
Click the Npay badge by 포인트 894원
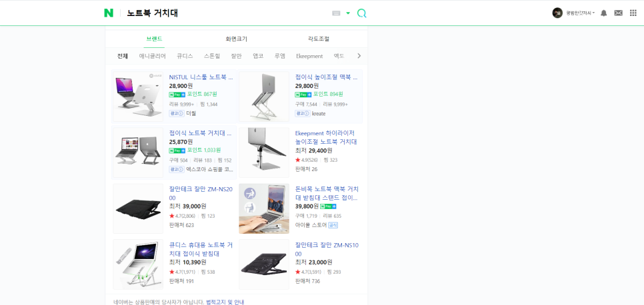tap(303, 95)
